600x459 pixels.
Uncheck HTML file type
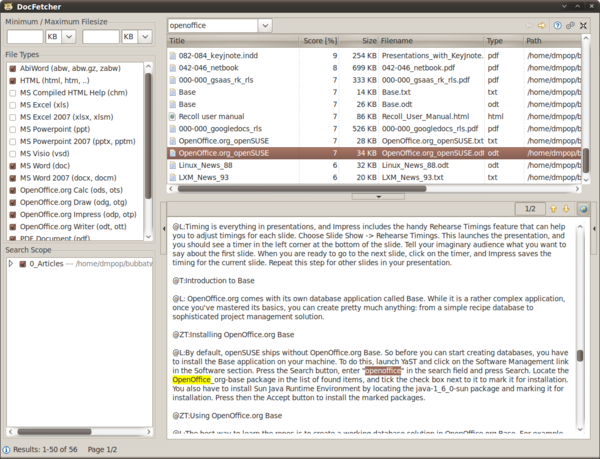(x=13, y=81)
